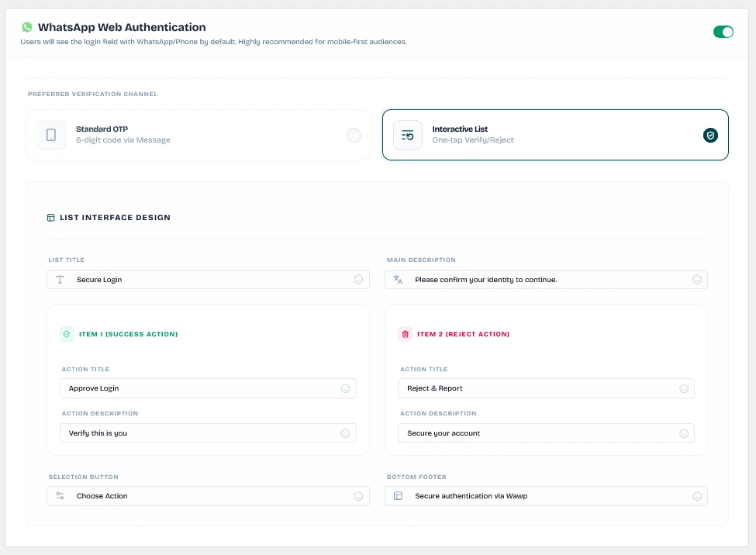Open emoji picker for Secure your account field
The width and height of the screenshot is (756, 555).
pyautogui.click(x=684, y=433)
